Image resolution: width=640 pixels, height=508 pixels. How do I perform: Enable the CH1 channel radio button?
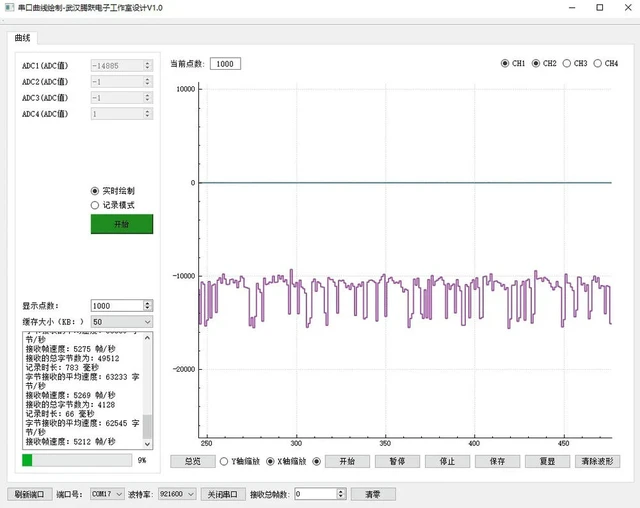(x=505, y=63)
